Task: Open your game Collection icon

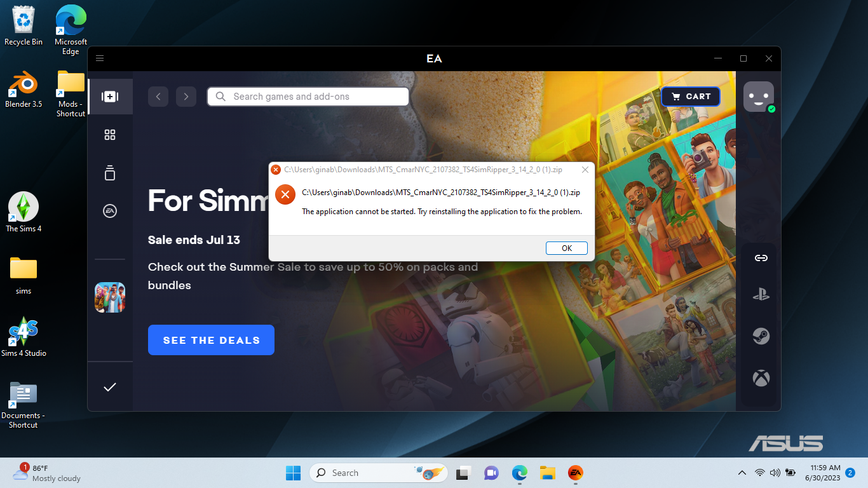Action: pyautogui.click(x=109, y=173)
